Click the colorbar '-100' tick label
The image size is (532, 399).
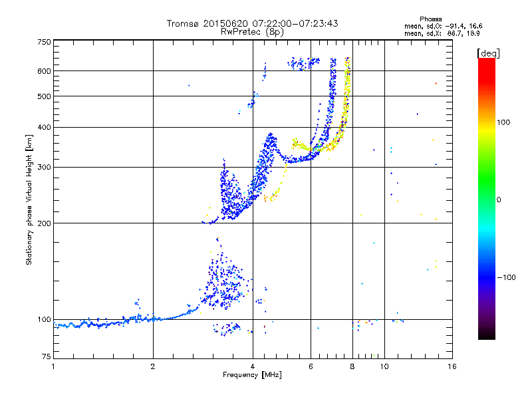click(506, 277)
